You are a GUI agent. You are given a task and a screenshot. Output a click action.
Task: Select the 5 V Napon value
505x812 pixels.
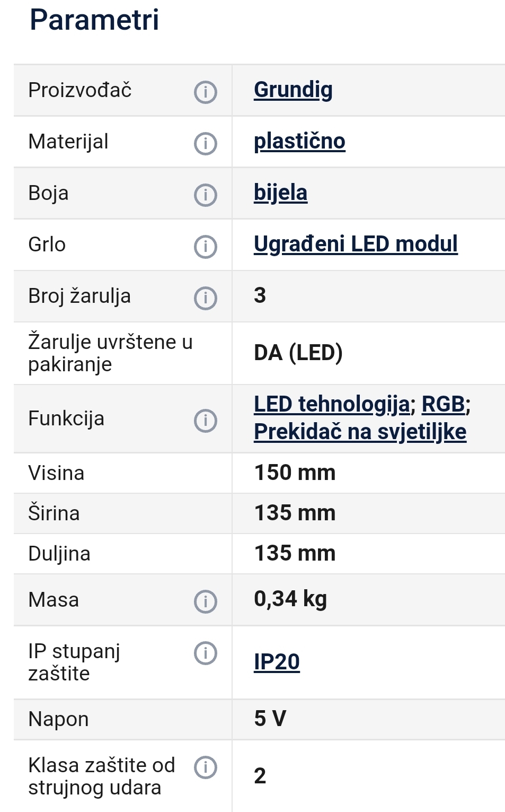[x=270, y=719]
